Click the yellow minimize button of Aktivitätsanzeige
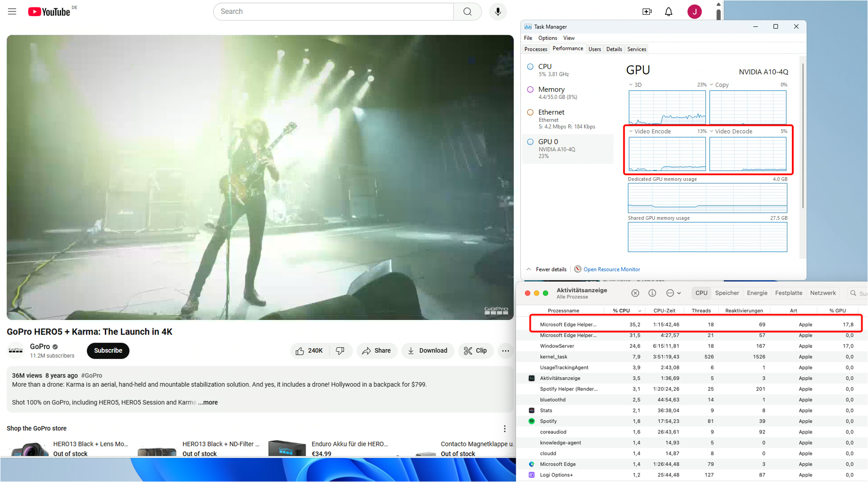Image resolution: width=868 pixels, height=482 pixels. (536, 293)
